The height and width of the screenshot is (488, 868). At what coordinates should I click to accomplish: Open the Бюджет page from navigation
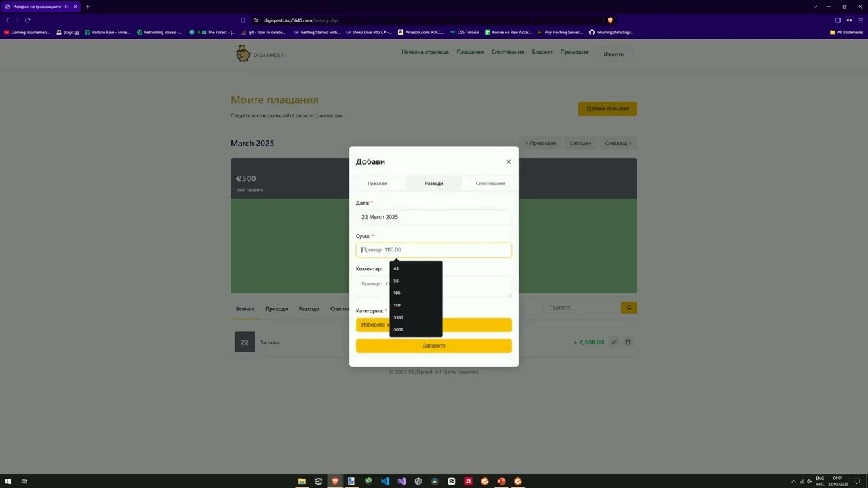tap(542, 52)
